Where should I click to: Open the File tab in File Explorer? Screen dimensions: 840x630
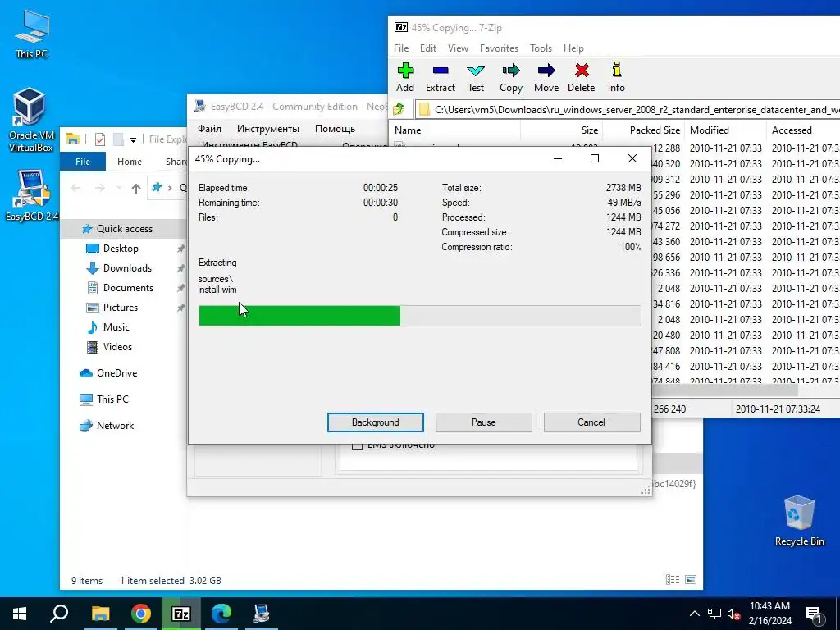(x=83, y=162)
